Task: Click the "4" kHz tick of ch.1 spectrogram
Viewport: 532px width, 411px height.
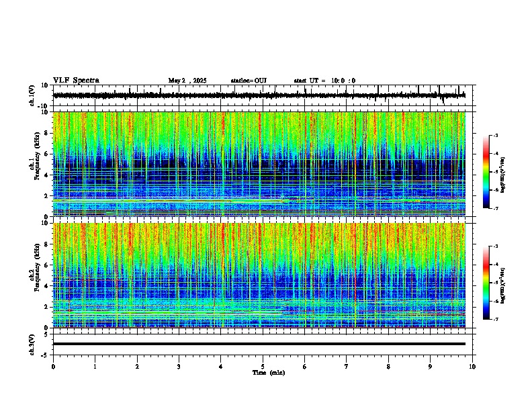Action: click(x=46, y=175)
